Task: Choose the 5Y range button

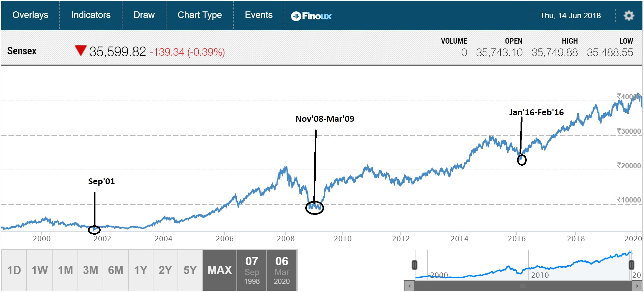Action: coord(190,270)
